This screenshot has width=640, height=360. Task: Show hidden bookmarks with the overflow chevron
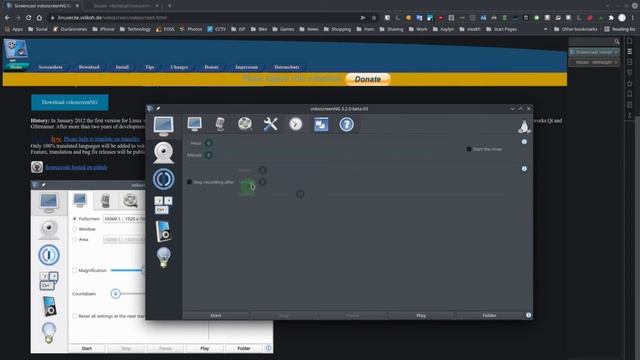coord(546,29)
